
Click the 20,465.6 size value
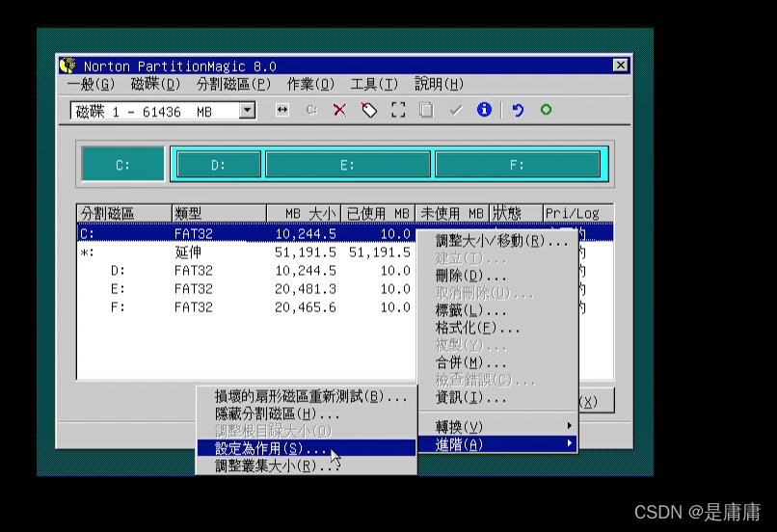[306, 307]
